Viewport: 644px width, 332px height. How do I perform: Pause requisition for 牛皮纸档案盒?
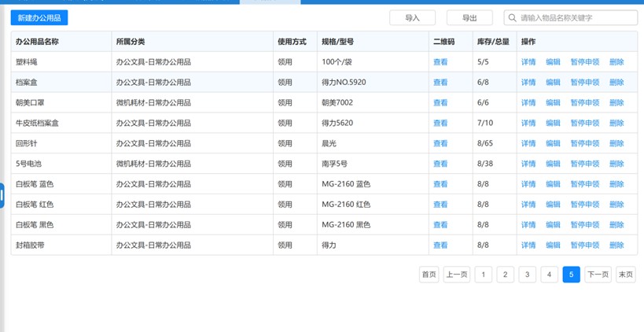pos(584,124)
